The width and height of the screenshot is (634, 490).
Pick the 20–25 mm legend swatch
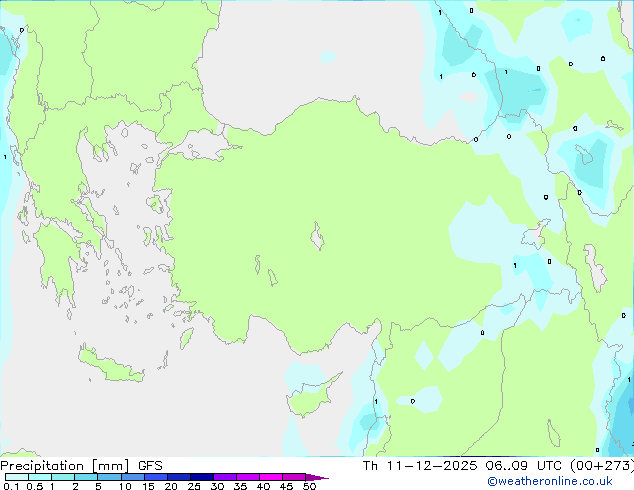tap(179, 477)
